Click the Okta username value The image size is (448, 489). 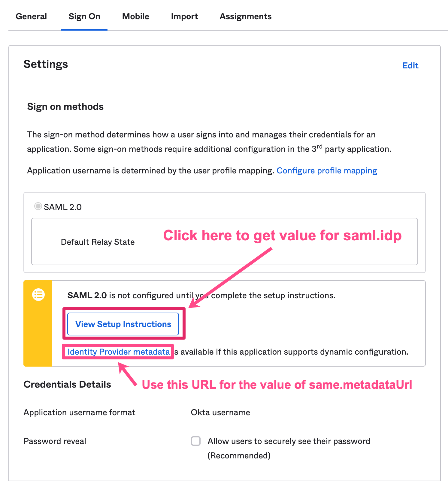tap(220, 412)
